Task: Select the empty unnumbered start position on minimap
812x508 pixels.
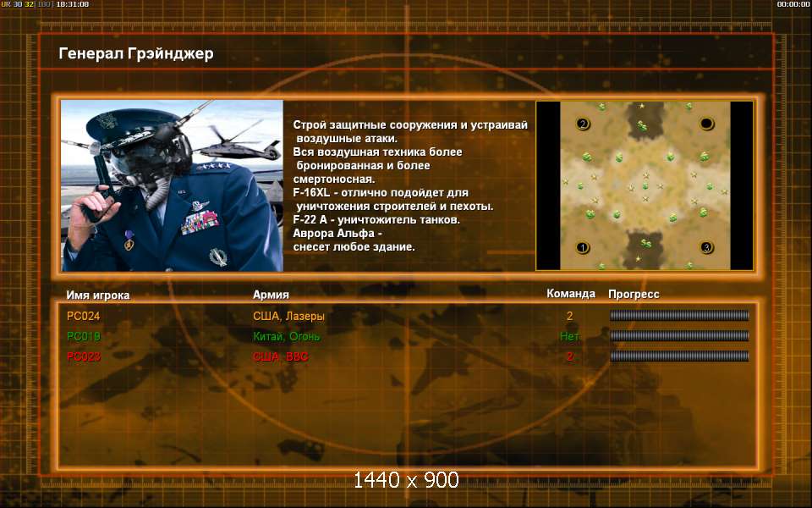Action: [707, 124]
